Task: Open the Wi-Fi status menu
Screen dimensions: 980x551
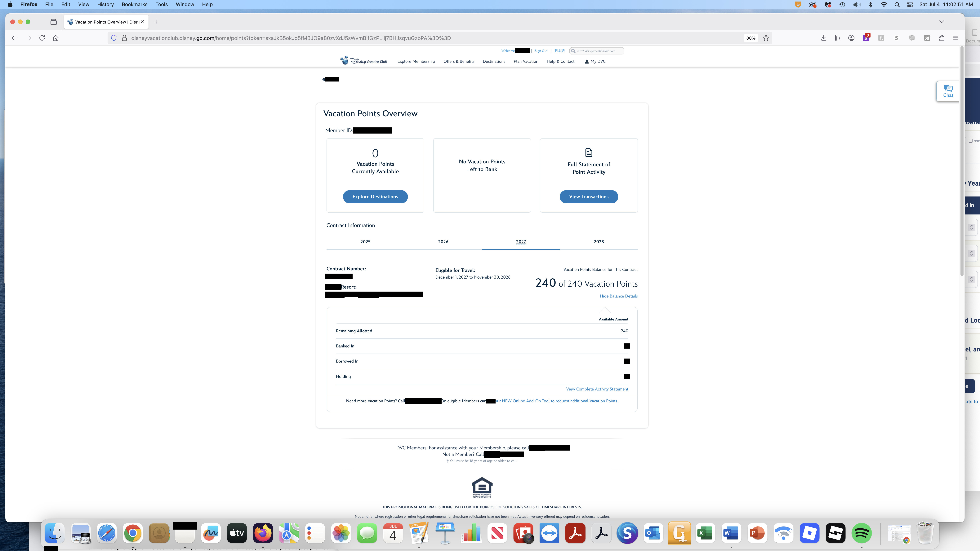Action: tap(884, 5)
